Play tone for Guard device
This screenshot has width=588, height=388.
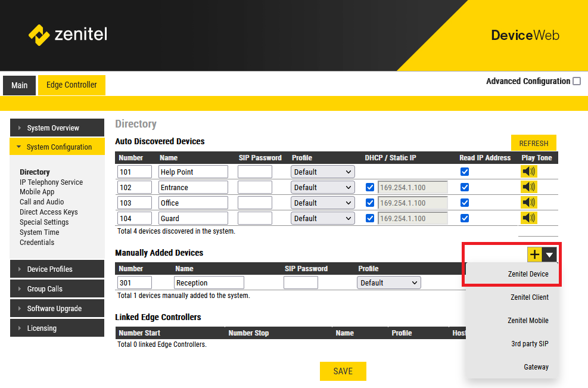[528, 218]
